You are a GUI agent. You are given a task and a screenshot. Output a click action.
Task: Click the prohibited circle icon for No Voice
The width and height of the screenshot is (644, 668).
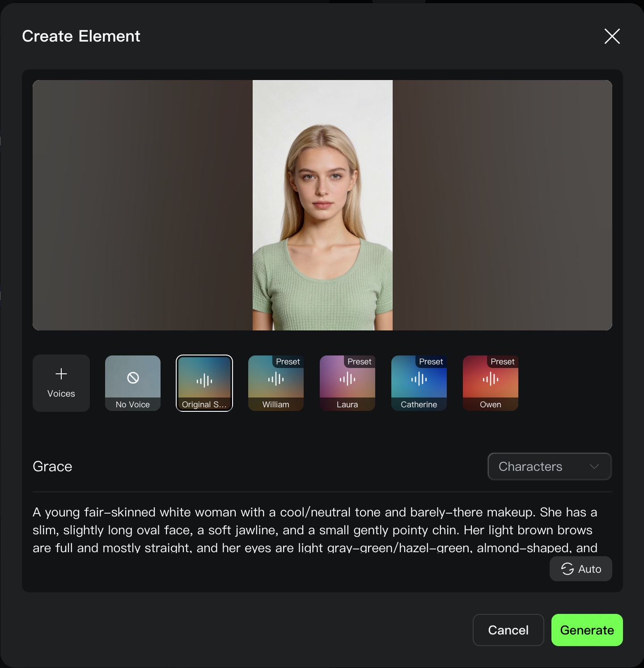pos(133,378)
